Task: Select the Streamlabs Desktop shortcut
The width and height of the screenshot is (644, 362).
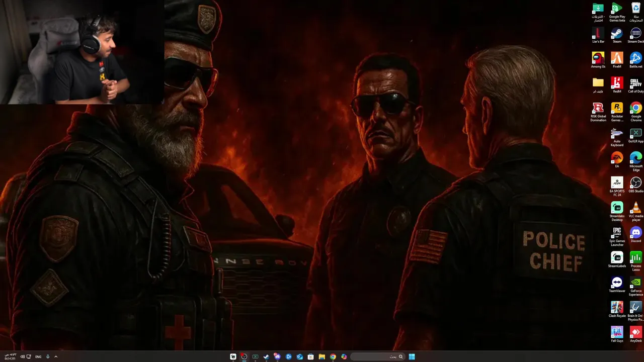Action: [x=617, y=212]
